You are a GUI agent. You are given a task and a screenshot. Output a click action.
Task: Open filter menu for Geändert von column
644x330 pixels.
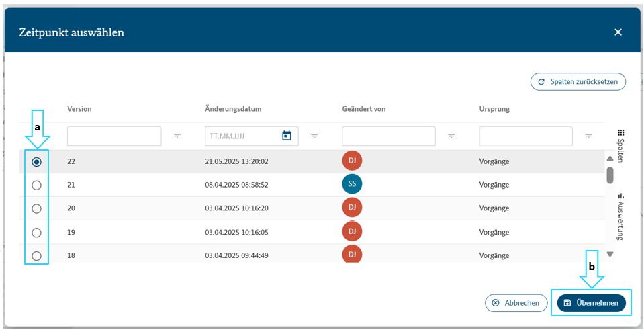click(x=451, y=136)
